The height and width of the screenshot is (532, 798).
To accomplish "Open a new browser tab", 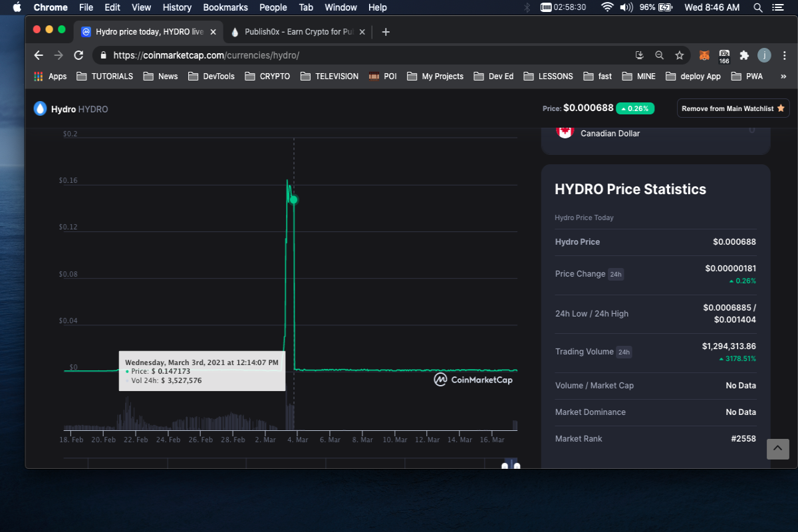I will pos(386,32).
